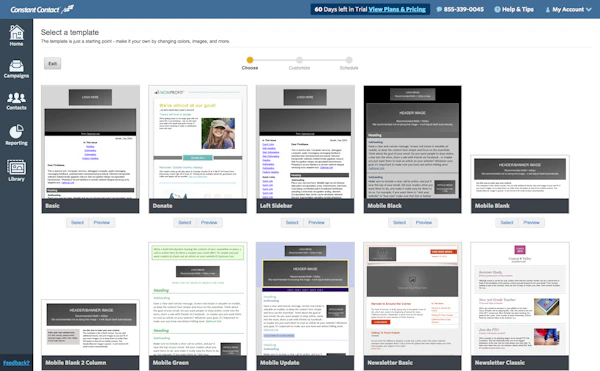Expand the My Account dropdown

tap(568, 9)
